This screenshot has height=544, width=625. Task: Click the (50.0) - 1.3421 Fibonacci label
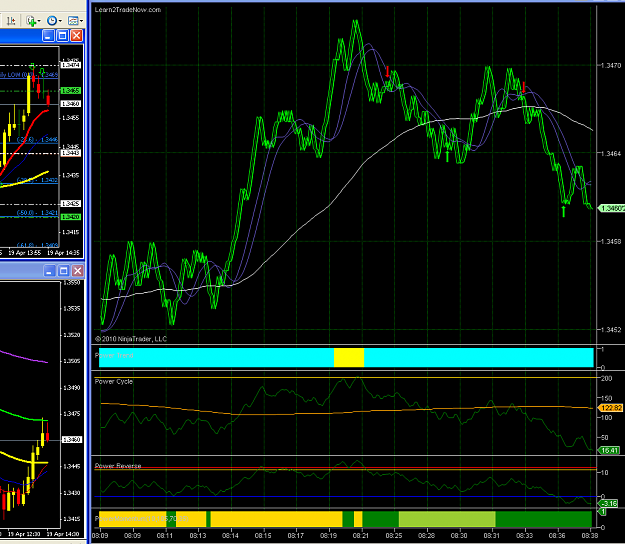(37, 213)
